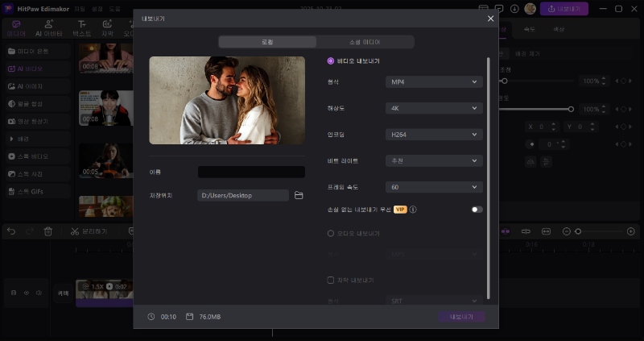Click the purple export button in dialog footer
Image resolution: width=644 pixels, height=341 pixels.
462,317
